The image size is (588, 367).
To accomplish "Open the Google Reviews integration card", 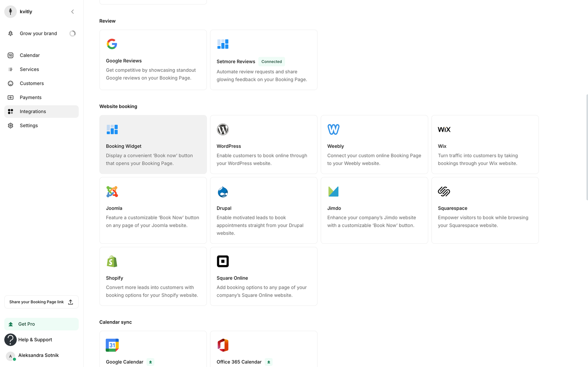I will pos(153,60).
